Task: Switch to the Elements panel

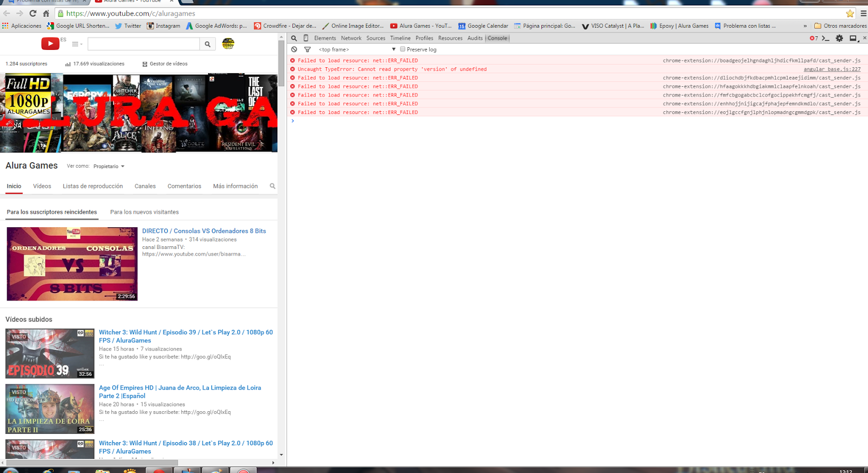Action: click(x=325, y=38)
